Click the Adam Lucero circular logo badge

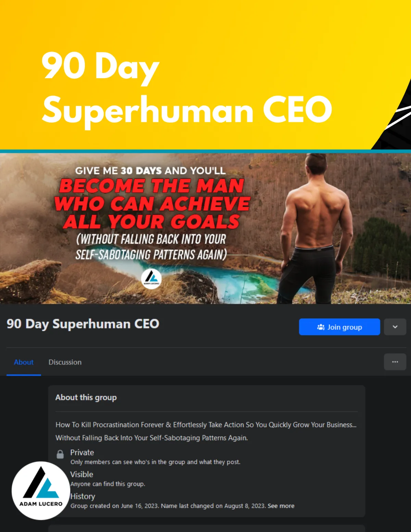tap(41, 491)
